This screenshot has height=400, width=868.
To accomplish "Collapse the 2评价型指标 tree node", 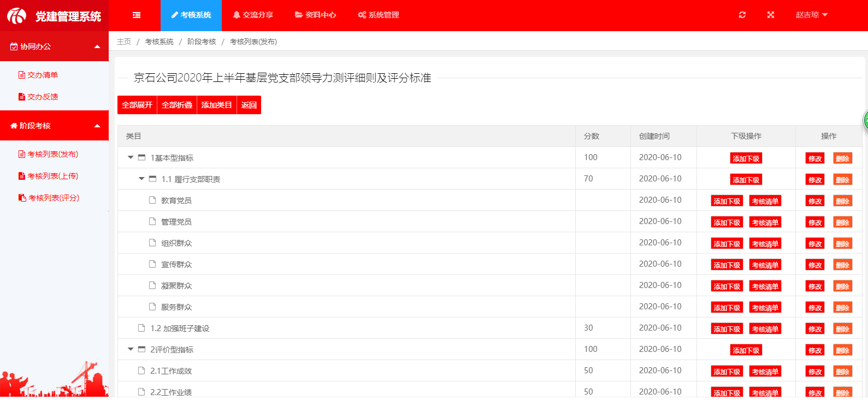I will coord(131,349).
